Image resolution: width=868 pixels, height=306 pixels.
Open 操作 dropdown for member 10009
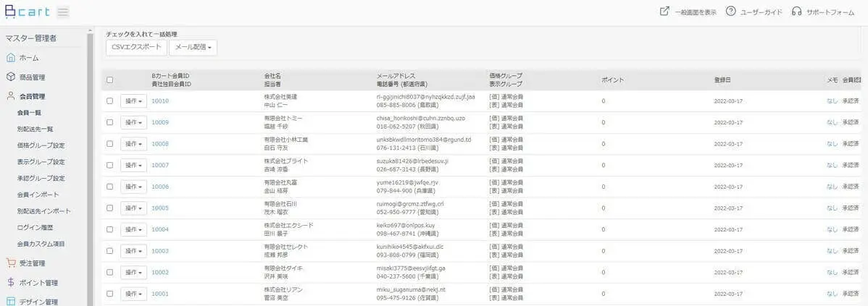(x=133, y=123)
